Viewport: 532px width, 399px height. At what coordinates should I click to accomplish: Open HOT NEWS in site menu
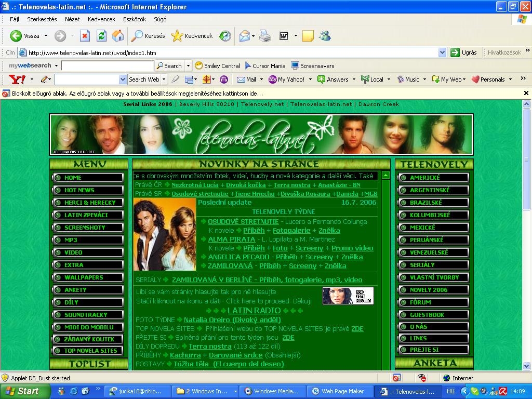(88, 190)
